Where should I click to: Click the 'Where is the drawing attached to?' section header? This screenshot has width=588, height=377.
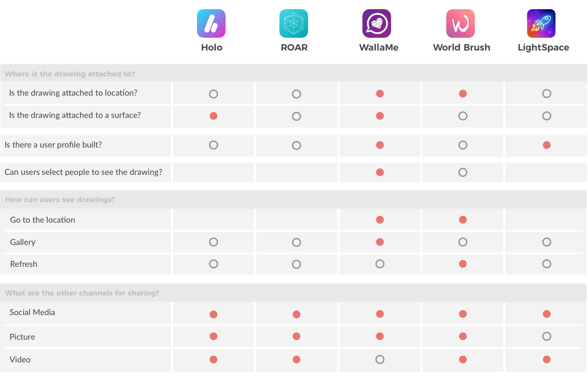coord(70,74)
